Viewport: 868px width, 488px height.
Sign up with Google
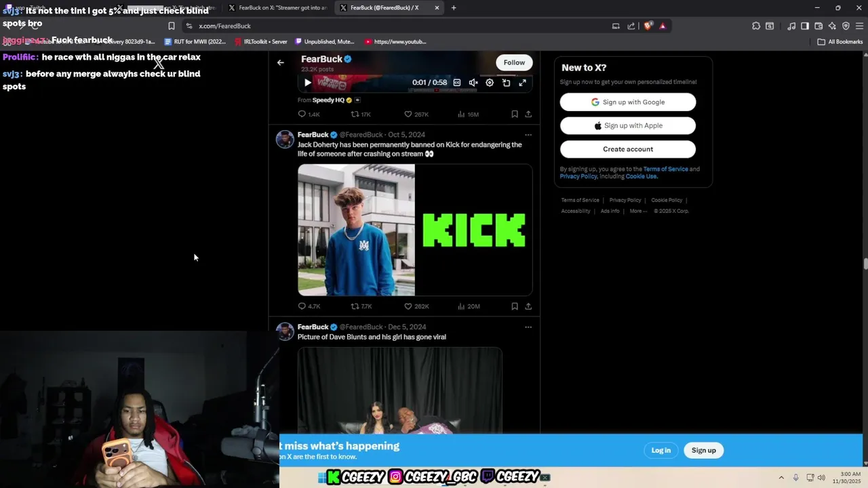[628, 102]
